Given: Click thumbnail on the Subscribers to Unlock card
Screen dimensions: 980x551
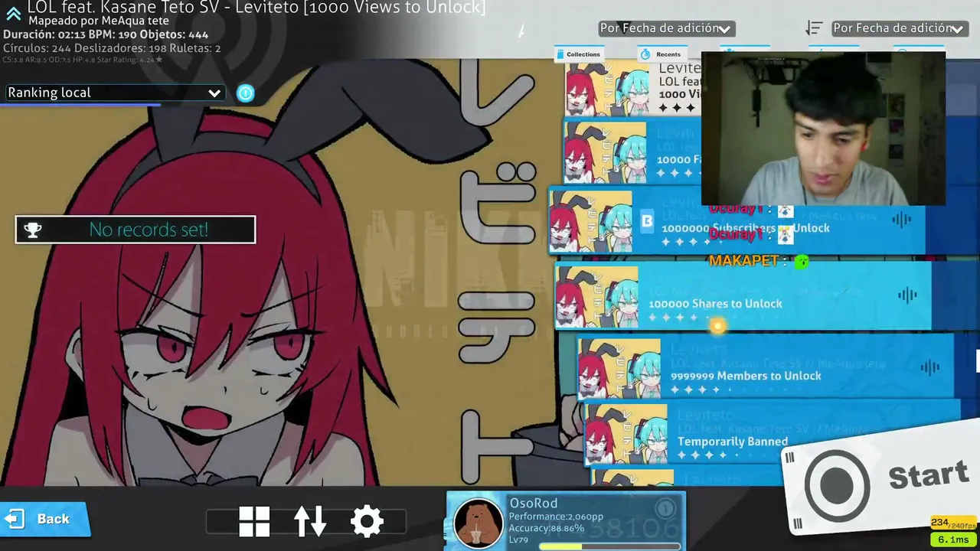Looking at the screenshot, I should click(590, 221).
